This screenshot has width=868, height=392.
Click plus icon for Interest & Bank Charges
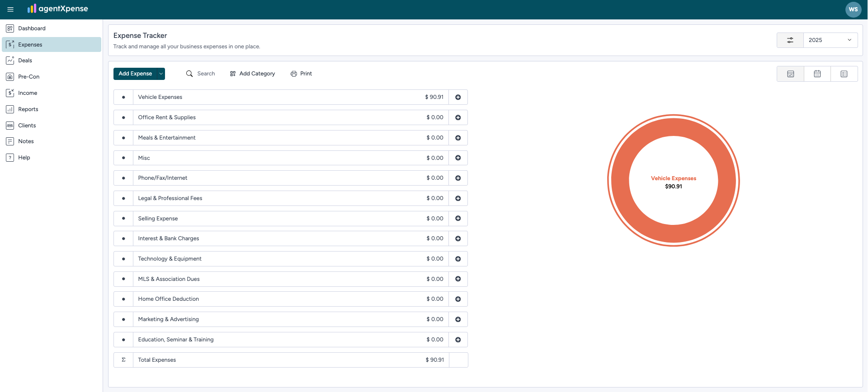(x=458, y=238)
